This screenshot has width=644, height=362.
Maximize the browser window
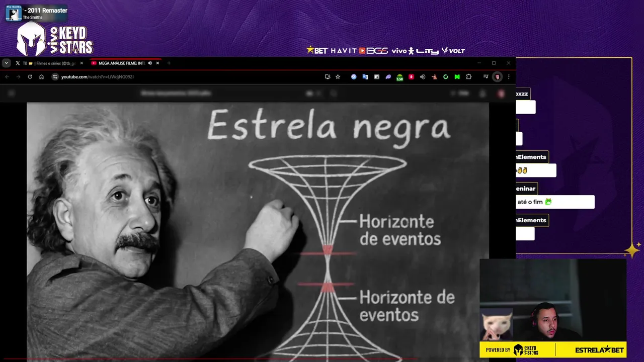494,63
